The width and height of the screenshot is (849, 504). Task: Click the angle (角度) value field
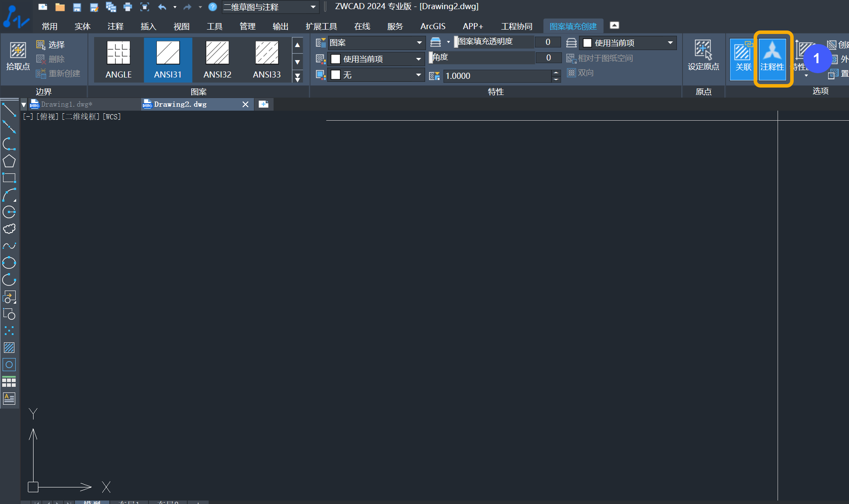tap(548, 58)
